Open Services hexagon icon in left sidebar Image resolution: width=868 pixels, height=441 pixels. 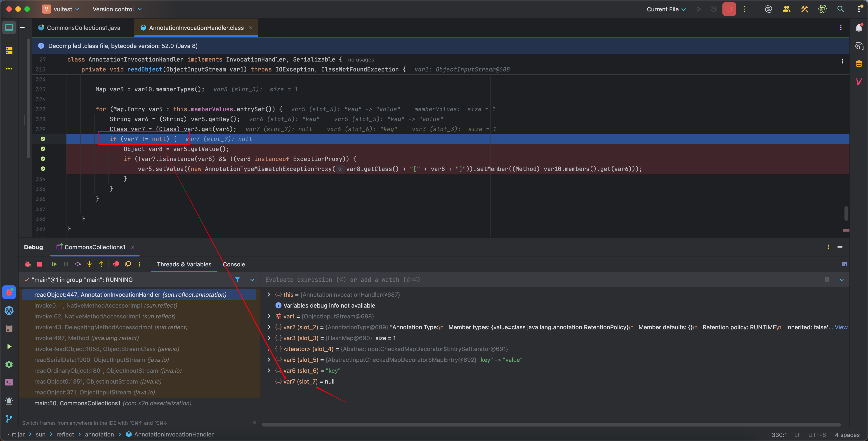pyautogui.click(x=9, y=311)
